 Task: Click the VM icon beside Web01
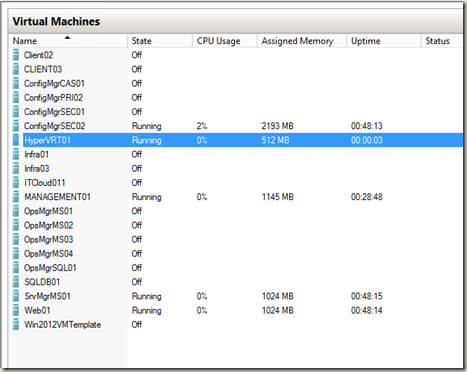(x=16, y=310)
